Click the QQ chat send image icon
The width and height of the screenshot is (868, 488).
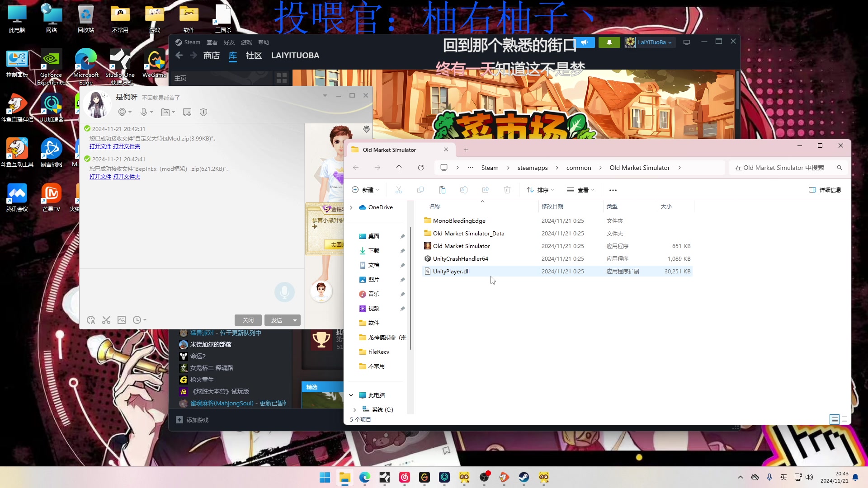click(122, 320)
